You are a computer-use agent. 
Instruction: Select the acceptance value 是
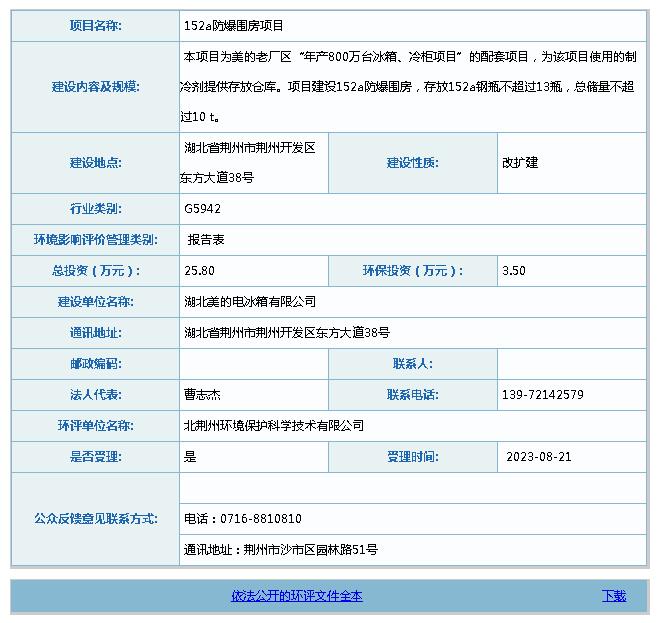(190, 457)
